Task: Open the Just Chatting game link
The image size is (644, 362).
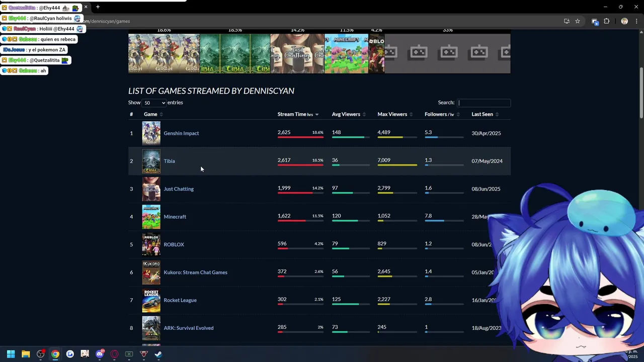Action: (x=179, y=189)
